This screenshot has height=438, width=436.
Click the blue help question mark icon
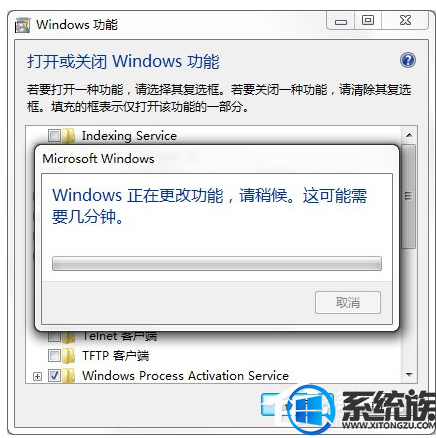[x=408, y=60]
